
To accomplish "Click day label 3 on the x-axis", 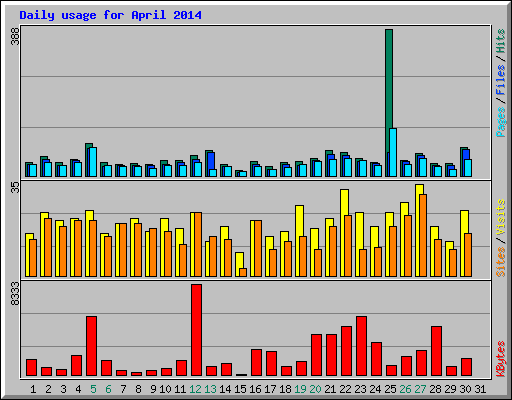I will [x=63, y=389].
